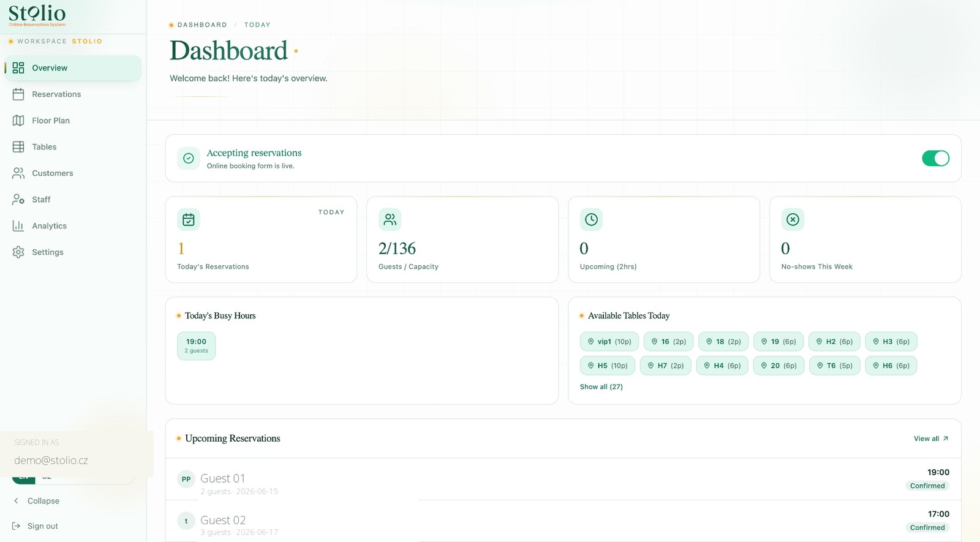Click the t avatar for Guest 02
The image size is (980, 542).
click(x=186, y=521)
